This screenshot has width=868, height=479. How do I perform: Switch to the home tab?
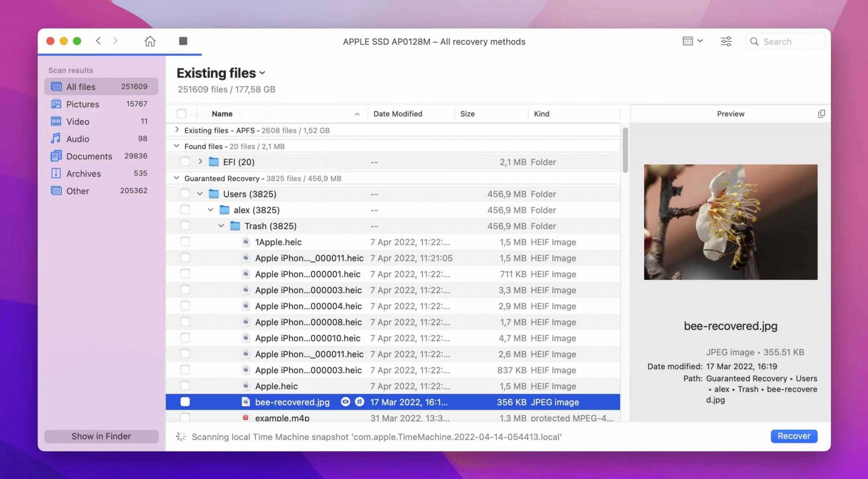150,41
